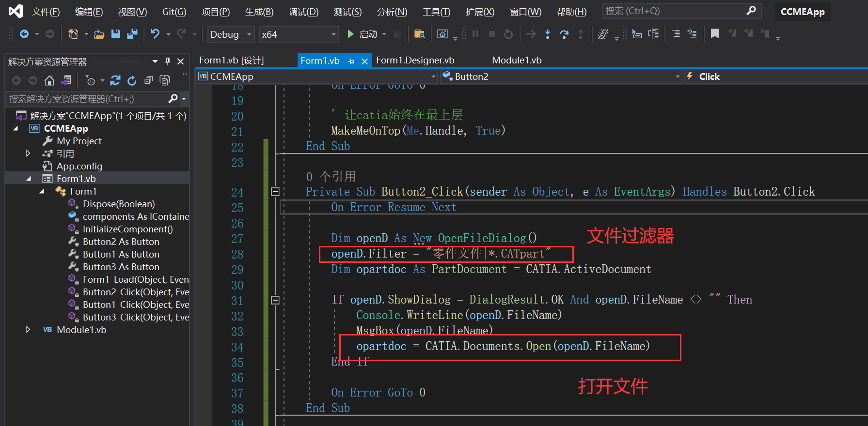Open the dropdown arrow beside 启动 button

pos(384,34)
